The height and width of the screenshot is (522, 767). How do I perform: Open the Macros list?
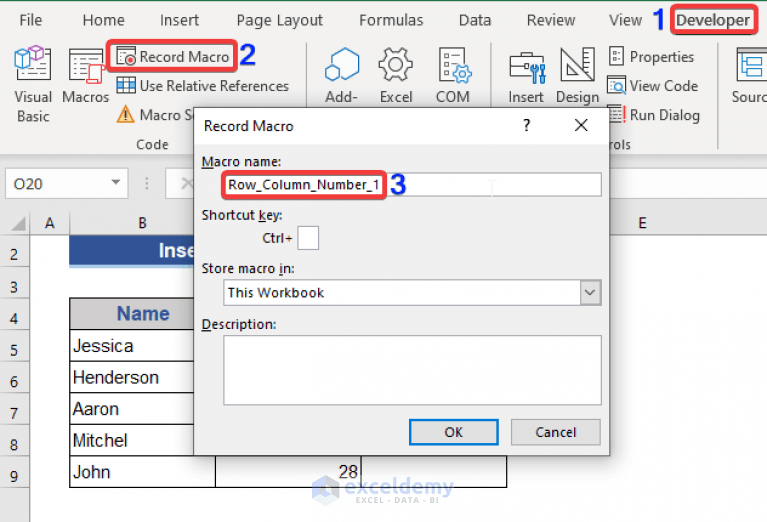86,76
